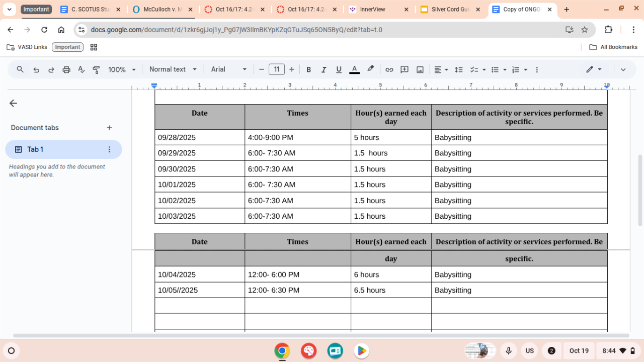Screen dimensions: 644x362
Task: Open the Arial font dropdown
Action: pos(229,69)
